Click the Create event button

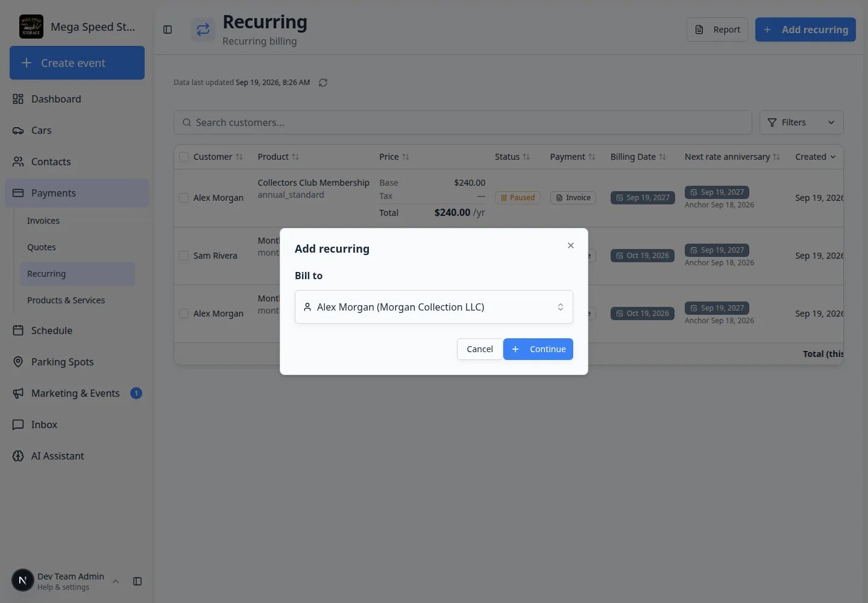(x=77, y=63)
